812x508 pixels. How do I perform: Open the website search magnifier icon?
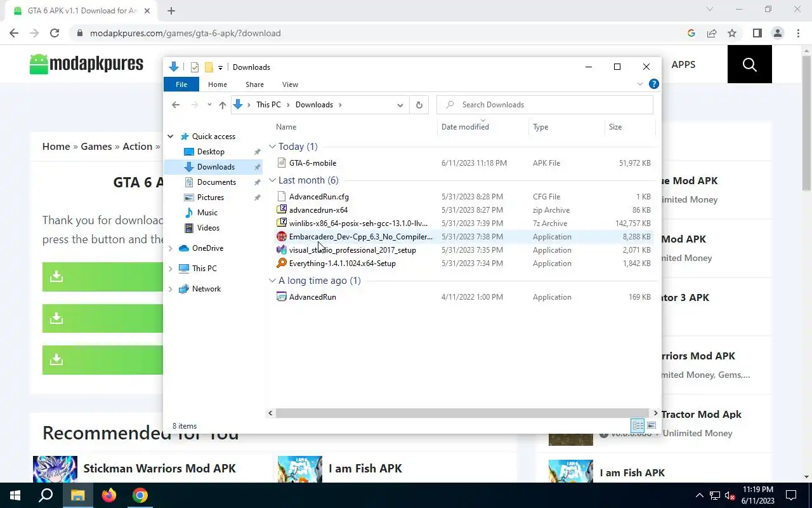[x=749, y=64]
